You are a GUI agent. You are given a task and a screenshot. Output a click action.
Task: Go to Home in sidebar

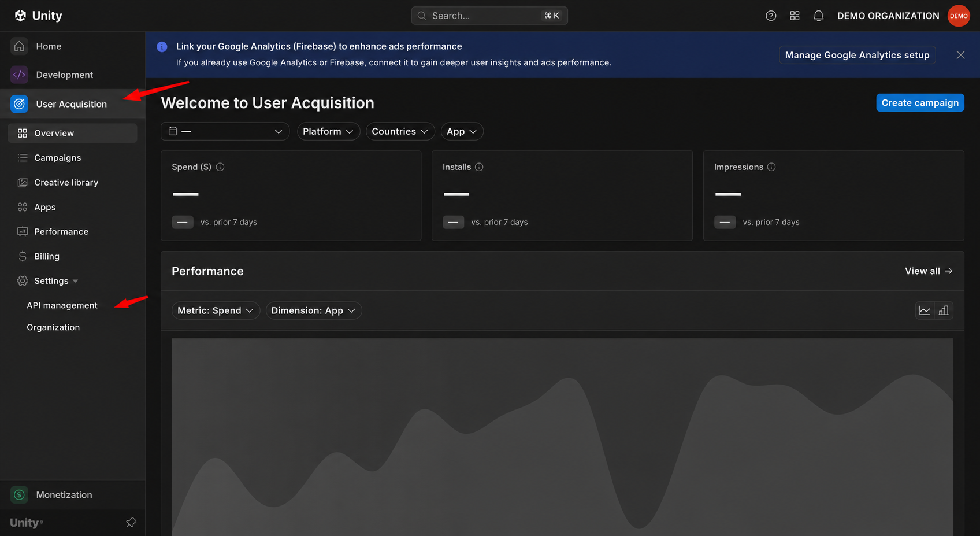(x=72, y=46)
